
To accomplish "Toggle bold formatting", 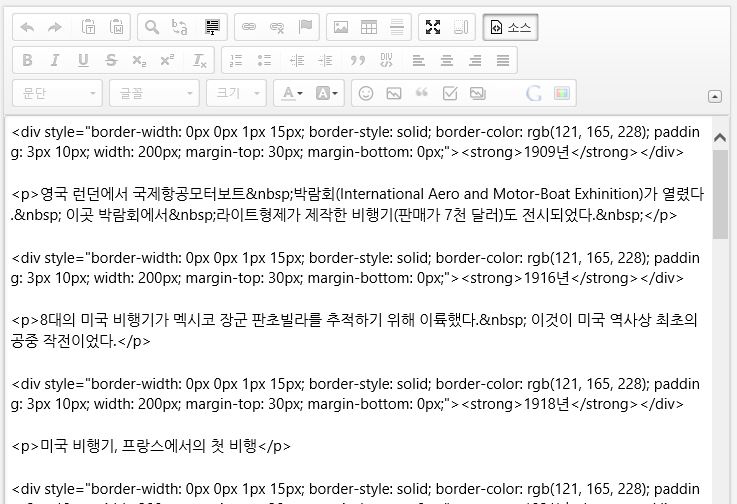I will pyautogui.click(x=27, y=60).
